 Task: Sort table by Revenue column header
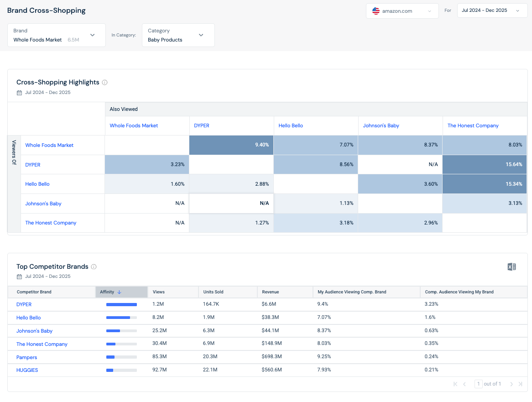coord(271,292)
